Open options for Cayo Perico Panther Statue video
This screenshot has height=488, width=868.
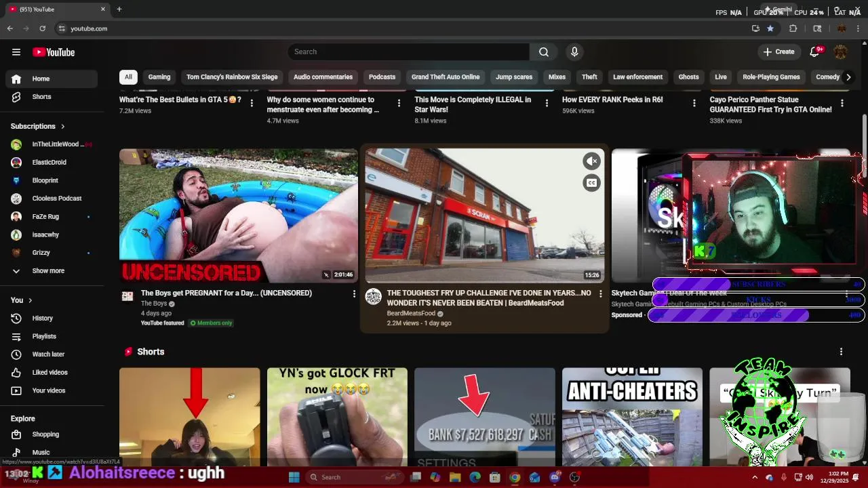click(x=842, y=103)
